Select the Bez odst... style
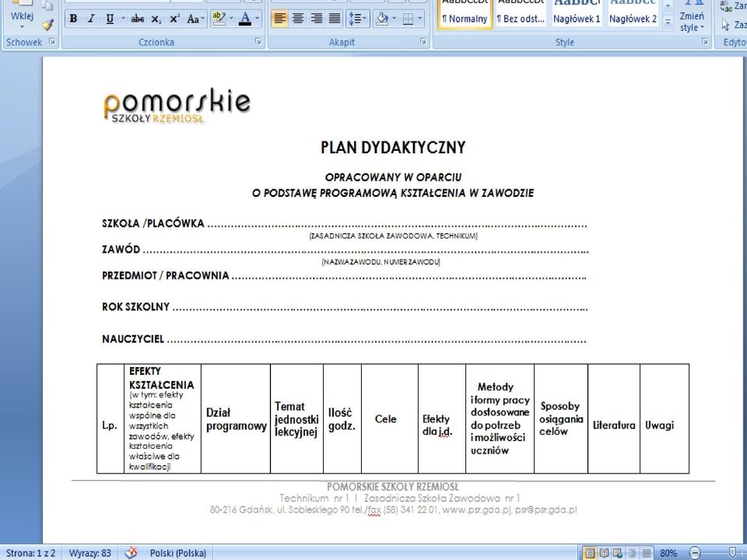The width and height of the screenshot is (747, 560). (x=521, y=14)
